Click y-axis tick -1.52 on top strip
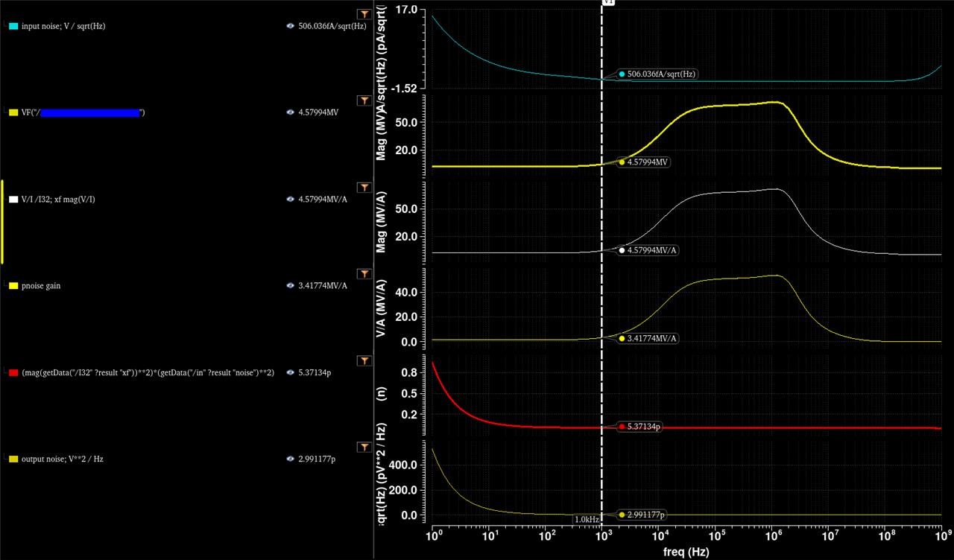 click(403, 88)
